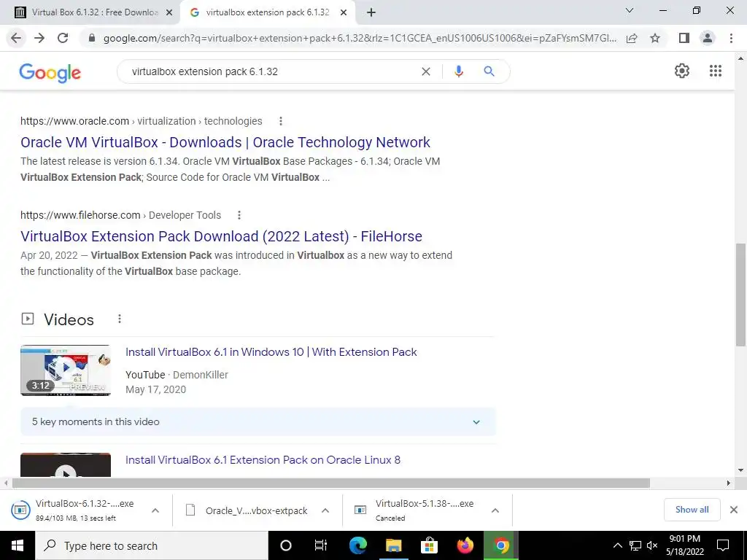This screenshot has height=560, width=747.
Task: Close the virtualbox extension pack tab
Action: (344, 13)
